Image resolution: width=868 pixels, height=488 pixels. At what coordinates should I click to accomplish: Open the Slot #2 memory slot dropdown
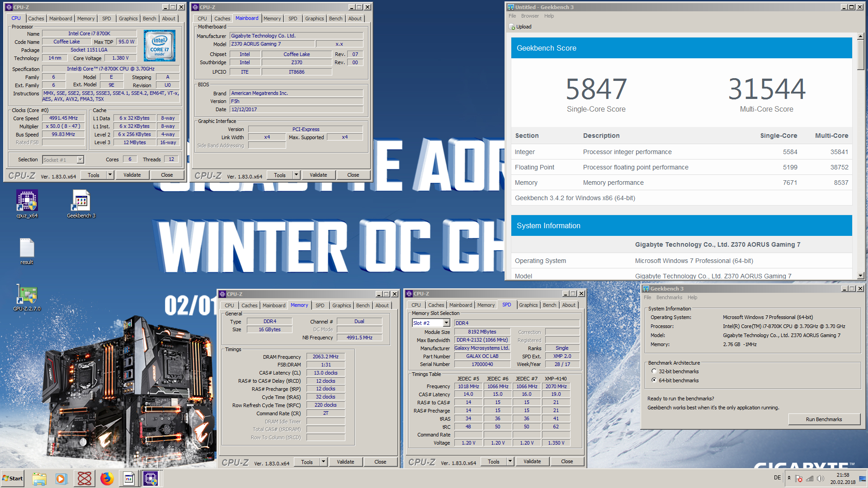coord(446,323)
